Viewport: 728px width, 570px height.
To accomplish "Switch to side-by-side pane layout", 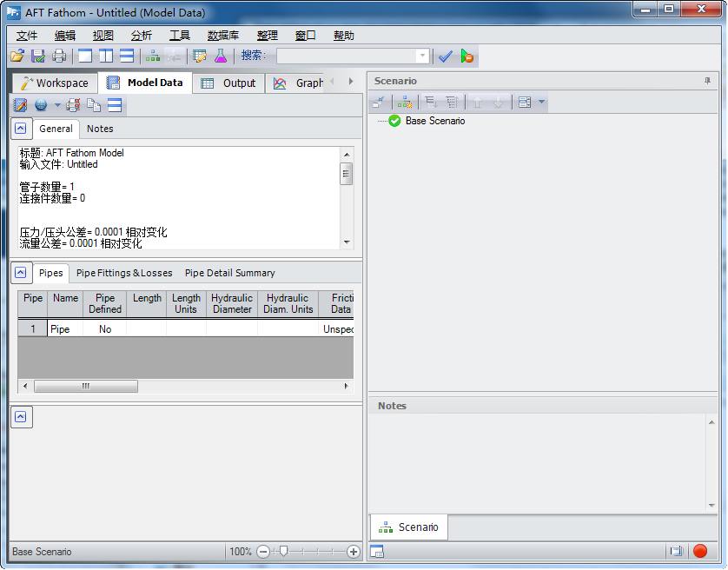I will pyautogui.click(x=106, y=56).
